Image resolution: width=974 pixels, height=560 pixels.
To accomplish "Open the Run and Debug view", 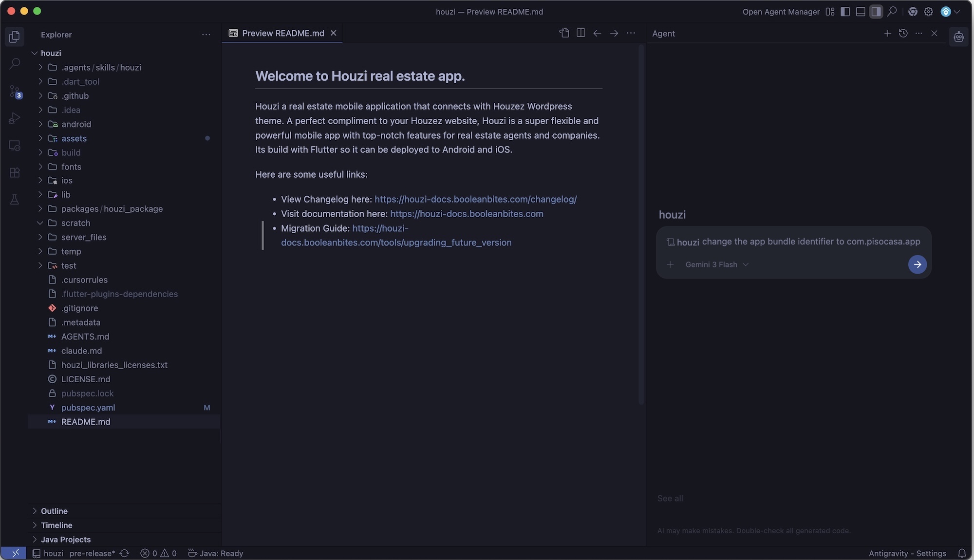I will [15, 118].
